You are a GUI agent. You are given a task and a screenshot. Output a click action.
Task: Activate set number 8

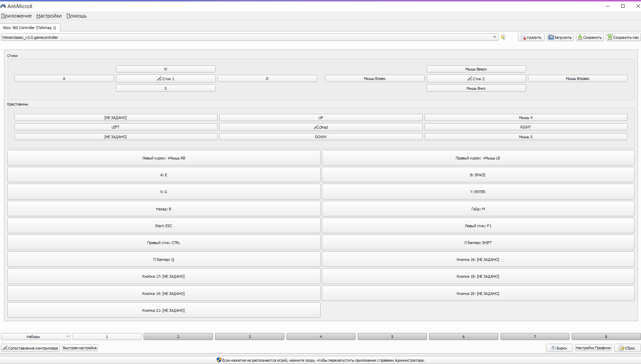pos(606,337)
